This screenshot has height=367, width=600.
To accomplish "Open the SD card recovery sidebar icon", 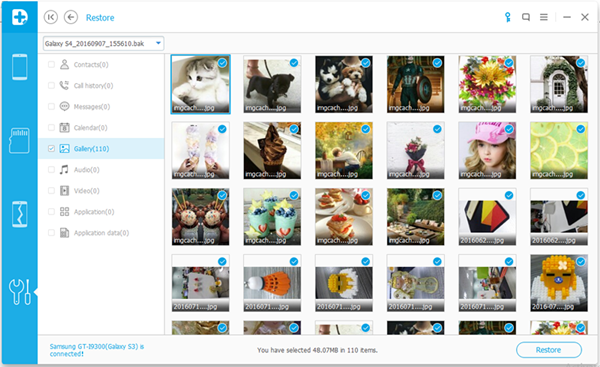I will click(x=20, y=140).
